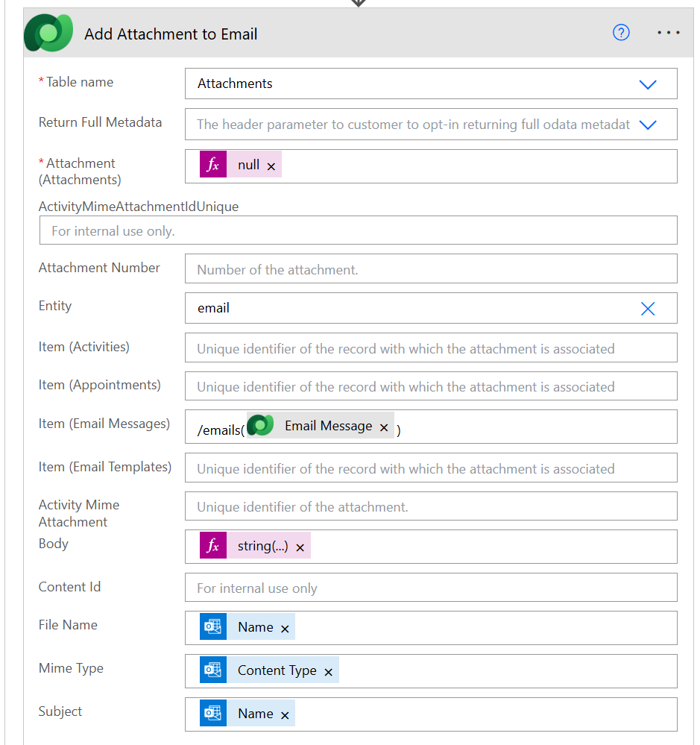Click the Content Id input field
The image size is (700, 745).
point(430,588)
